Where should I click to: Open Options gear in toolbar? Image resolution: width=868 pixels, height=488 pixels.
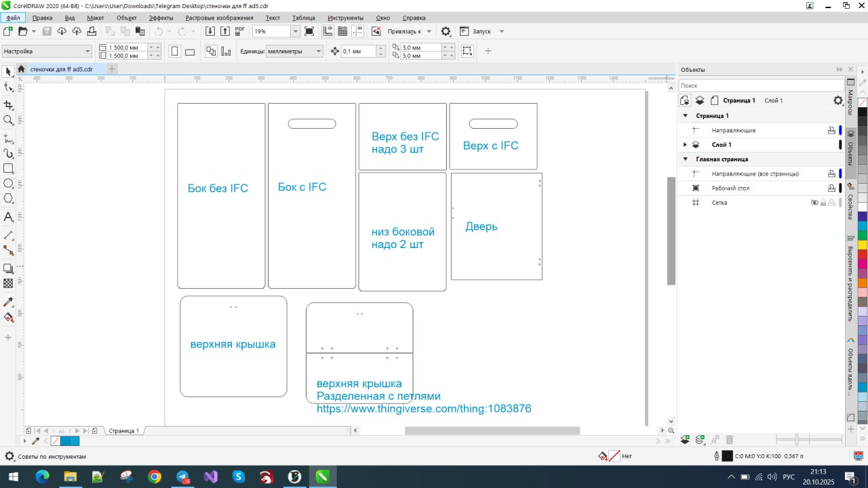[x=446, y=31]
